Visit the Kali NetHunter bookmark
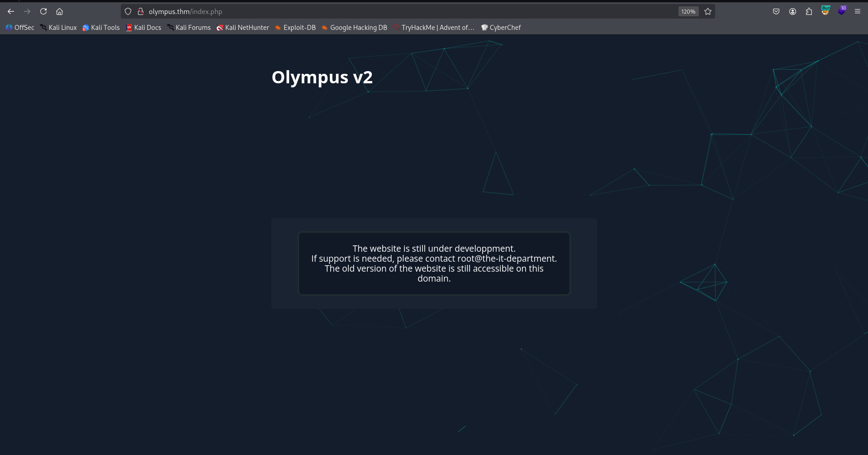The height and width of the screenshot is (455, 868). tap(242, 28)
